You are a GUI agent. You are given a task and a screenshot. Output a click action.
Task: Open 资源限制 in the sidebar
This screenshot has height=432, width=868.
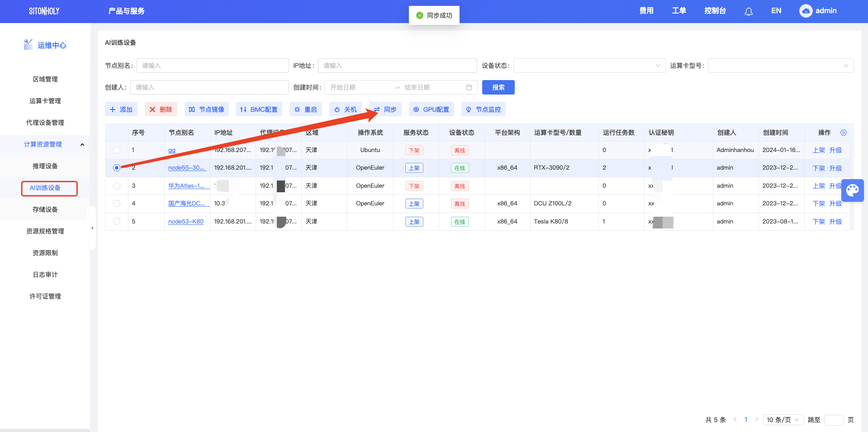(x=45, y=253)
